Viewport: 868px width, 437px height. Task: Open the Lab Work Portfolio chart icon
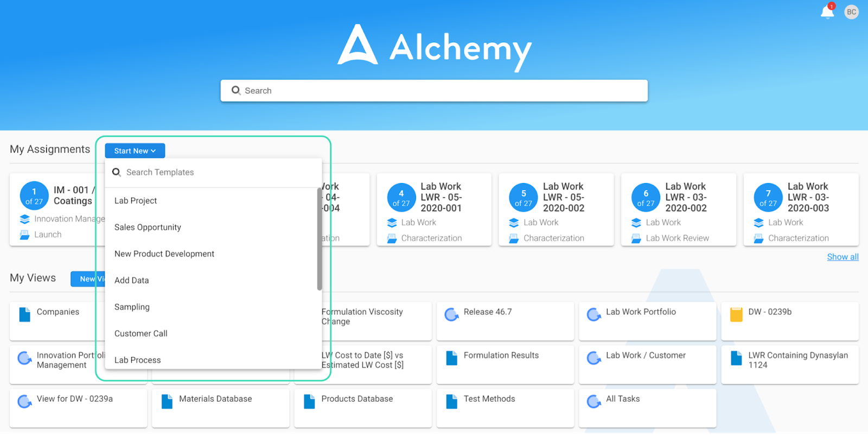click(x=594, y=315)
